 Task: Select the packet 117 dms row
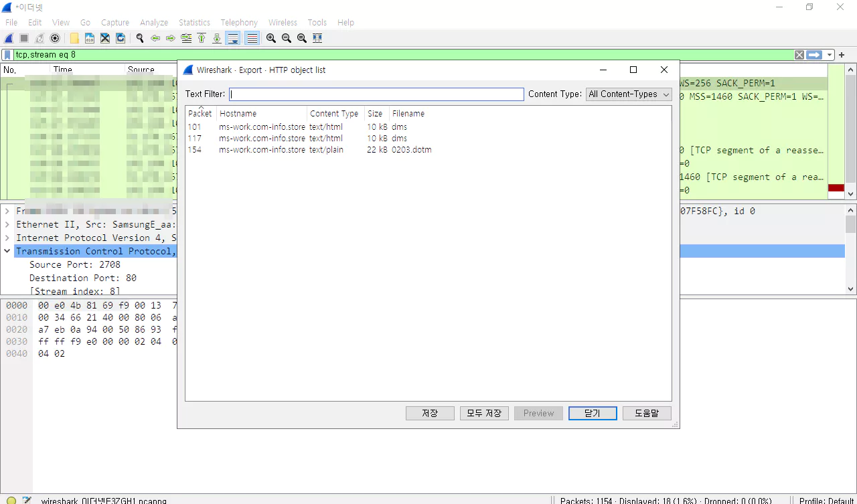point(428,138)
